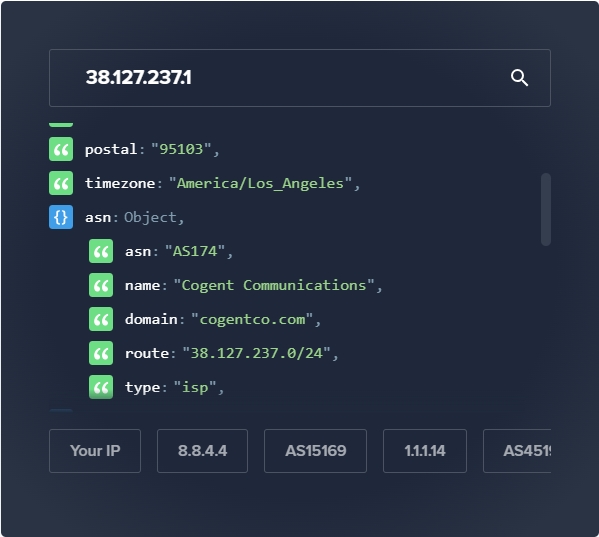
Task: Choose the 8.8.4.4 example lookup
Action: click(202, 451)
